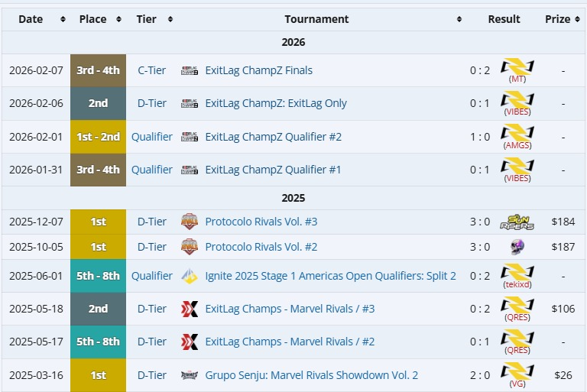Sort the table by Date column
This screenshot has height=392, width=587.
pos(63,19)
